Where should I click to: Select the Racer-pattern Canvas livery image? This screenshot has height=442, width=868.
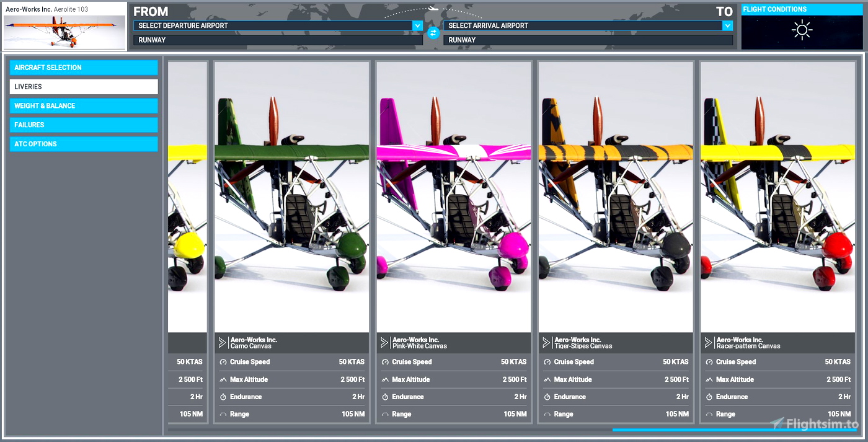777,197
